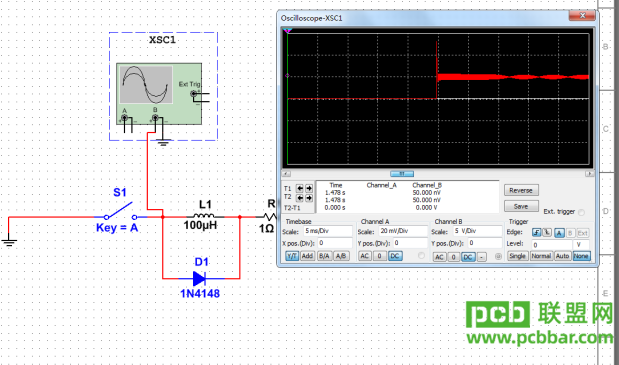
Task: Move cursor T2 left with arrow
Action: pyautogui.click(x=300, y=197)
